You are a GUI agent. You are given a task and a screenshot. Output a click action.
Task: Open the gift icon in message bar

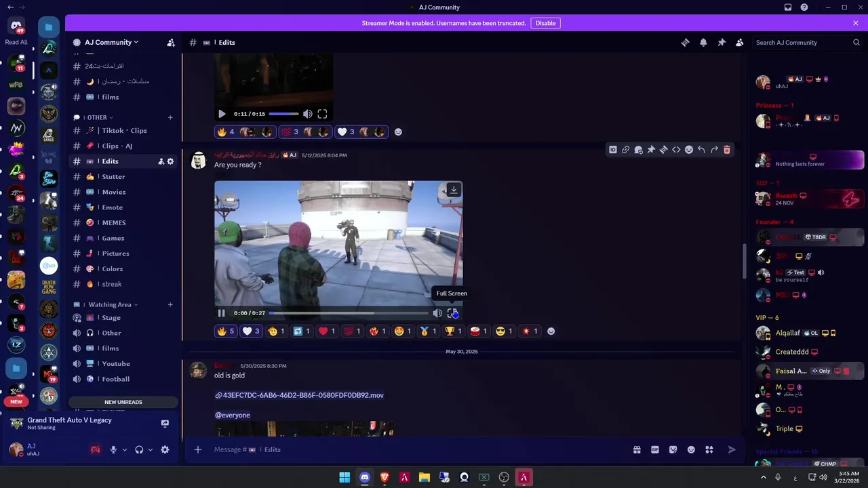637,449
